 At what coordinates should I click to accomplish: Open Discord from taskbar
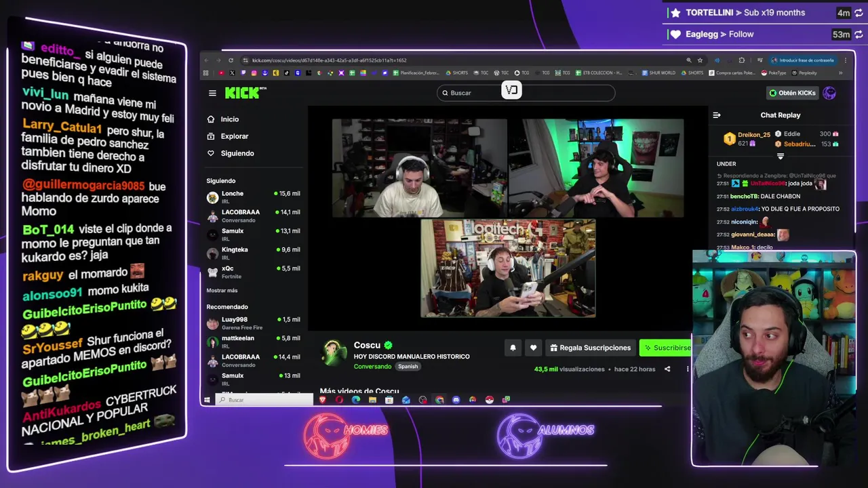click(456, 400)
